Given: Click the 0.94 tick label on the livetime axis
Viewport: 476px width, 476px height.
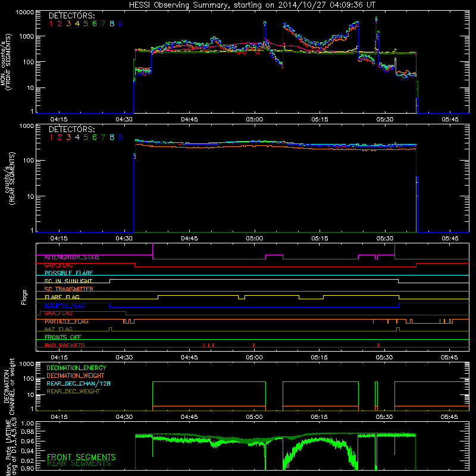Looking at the screenshot, I should 27,451.
